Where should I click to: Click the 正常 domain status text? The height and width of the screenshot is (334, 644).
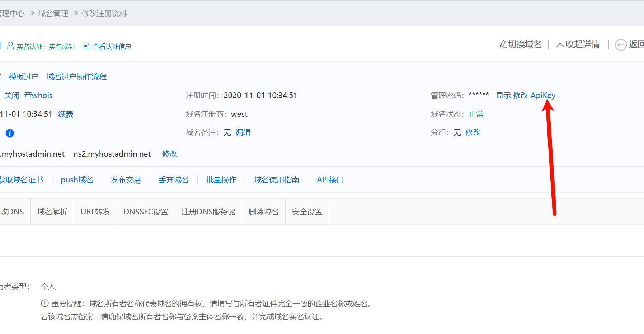[476, 114]
